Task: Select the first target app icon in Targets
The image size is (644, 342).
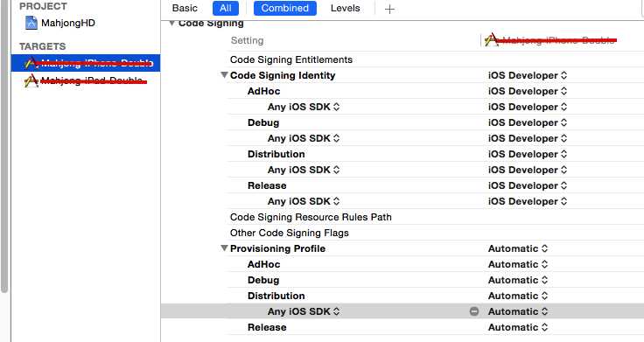Action: click(31, 63)
